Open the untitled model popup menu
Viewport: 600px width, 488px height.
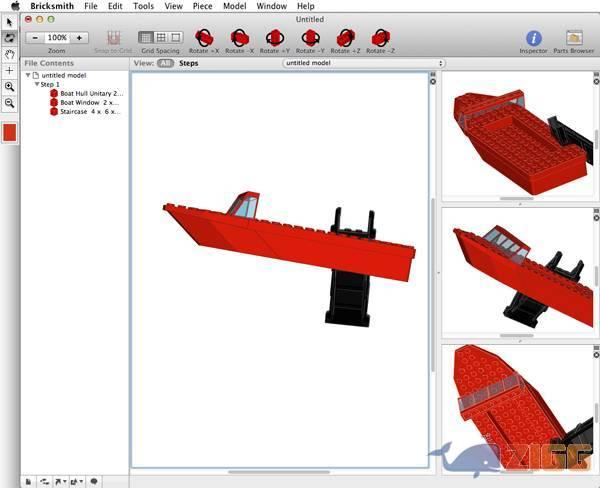pyautogui.click(x=363, y=63)
